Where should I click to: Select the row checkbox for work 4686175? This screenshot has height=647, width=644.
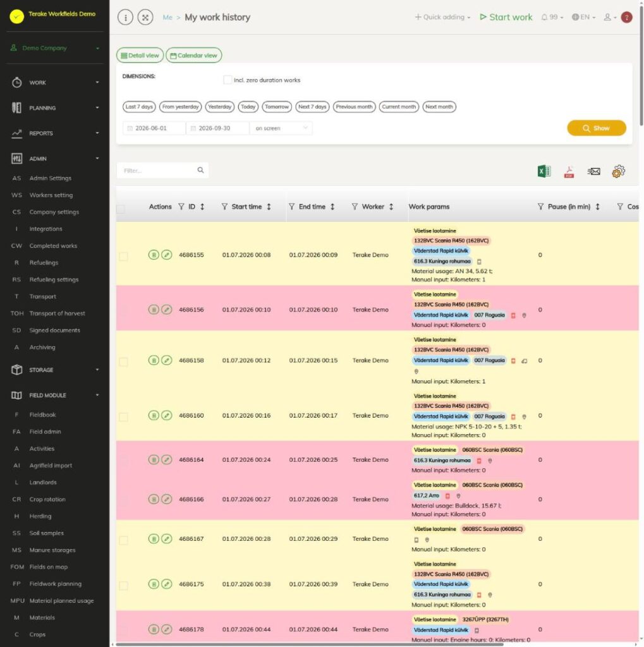click(x=123, y=586)
